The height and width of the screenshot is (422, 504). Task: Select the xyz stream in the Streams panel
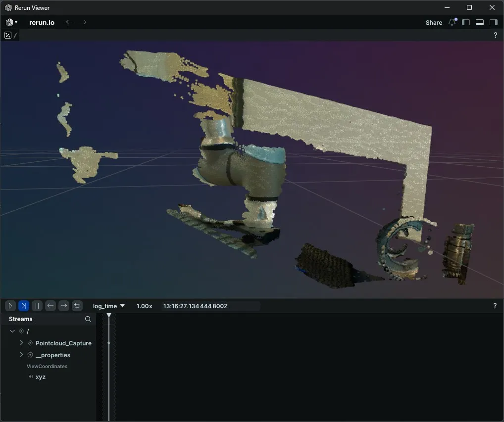coord(41,377)
